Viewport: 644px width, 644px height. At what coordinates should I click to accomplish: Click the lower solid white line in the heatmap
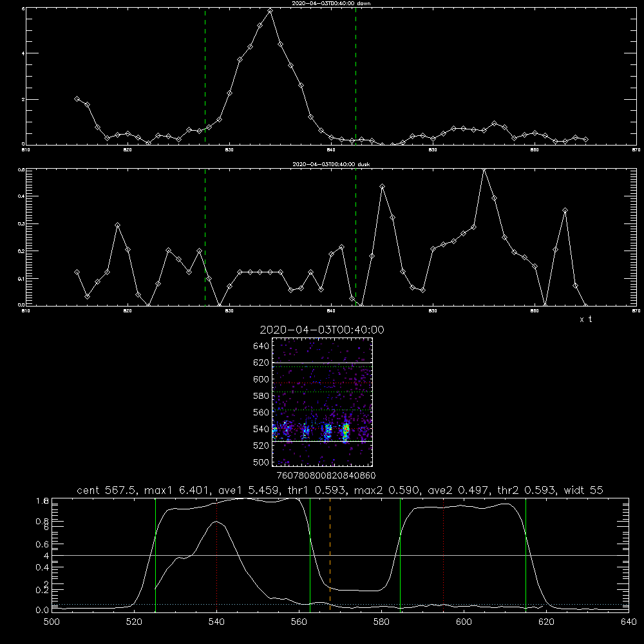tap(322, 441)
